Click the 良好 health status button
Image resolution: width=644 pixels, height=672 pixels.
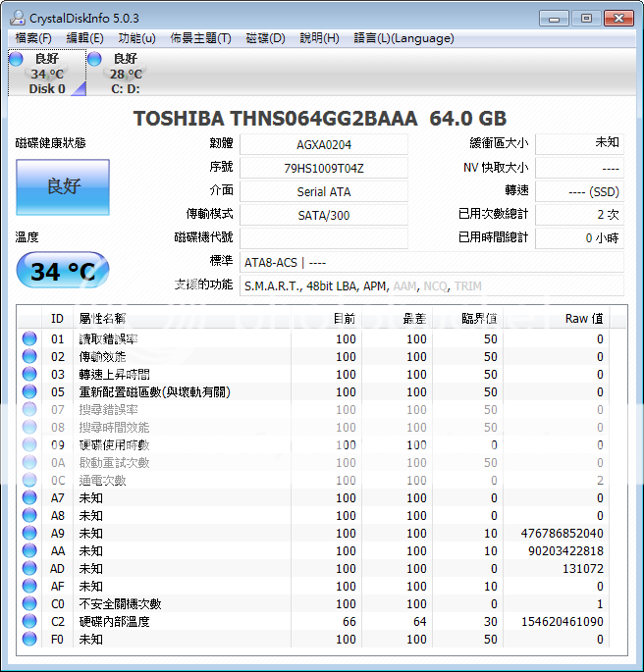pos(63,186)
